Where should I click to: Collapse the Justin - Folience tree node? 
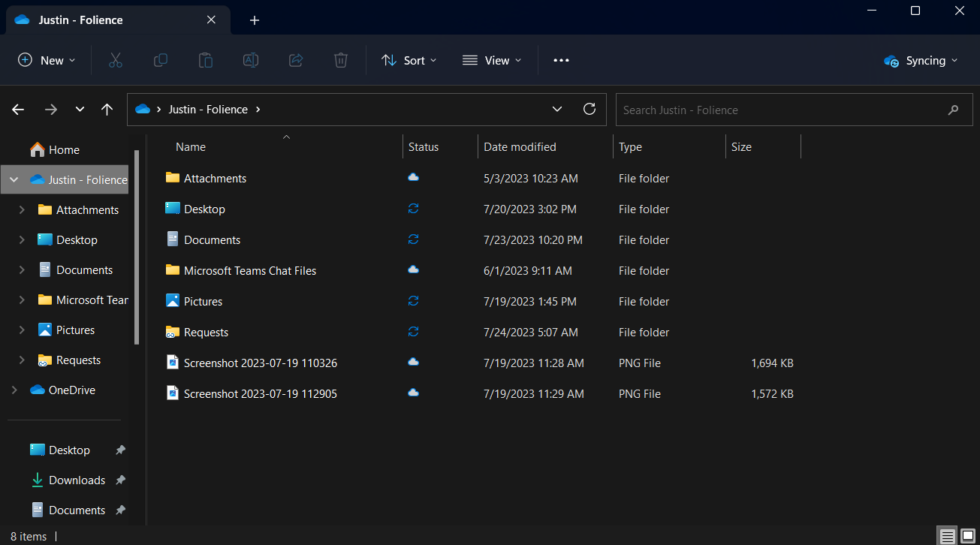[15, 179]
